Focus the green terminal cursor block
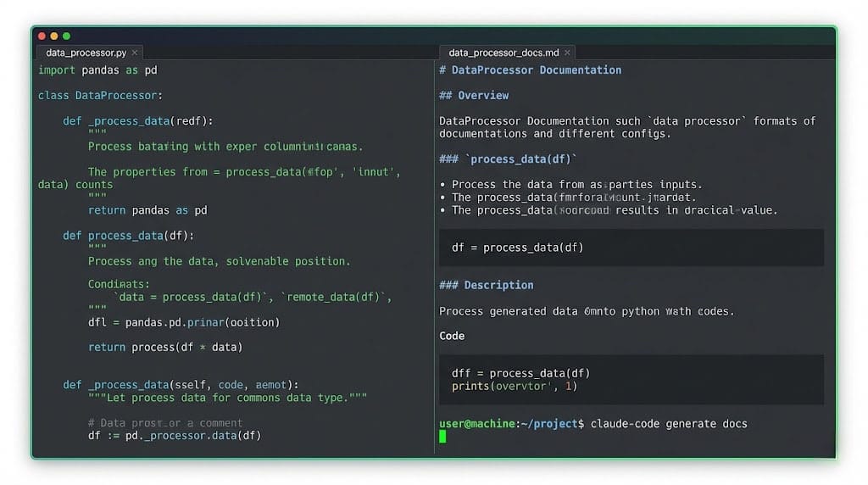868x485 pixels. coord(442,437)
